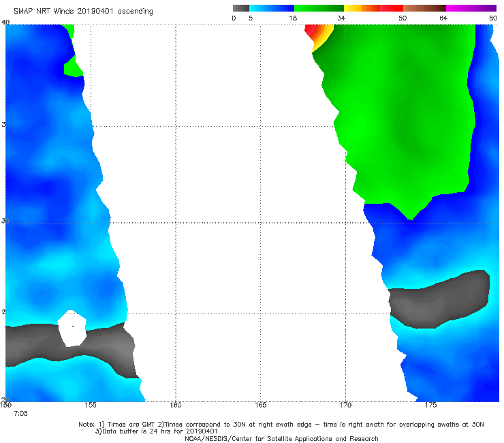Click the red high-wind patch at top of map
Screen dimensions: 504x443
click(x=310, y=31)
